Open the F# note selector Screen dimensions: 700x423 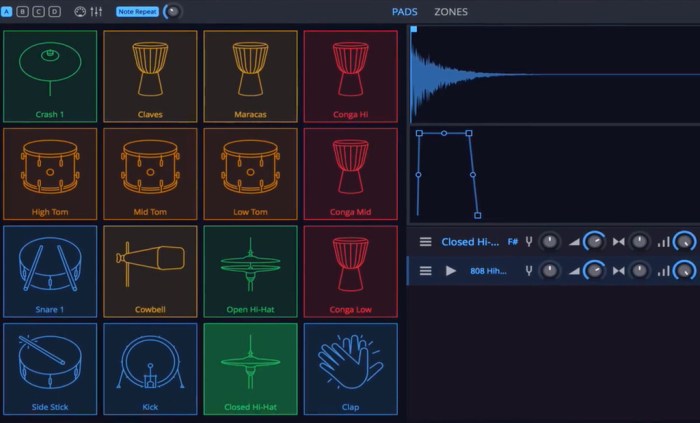click(513, 241)
